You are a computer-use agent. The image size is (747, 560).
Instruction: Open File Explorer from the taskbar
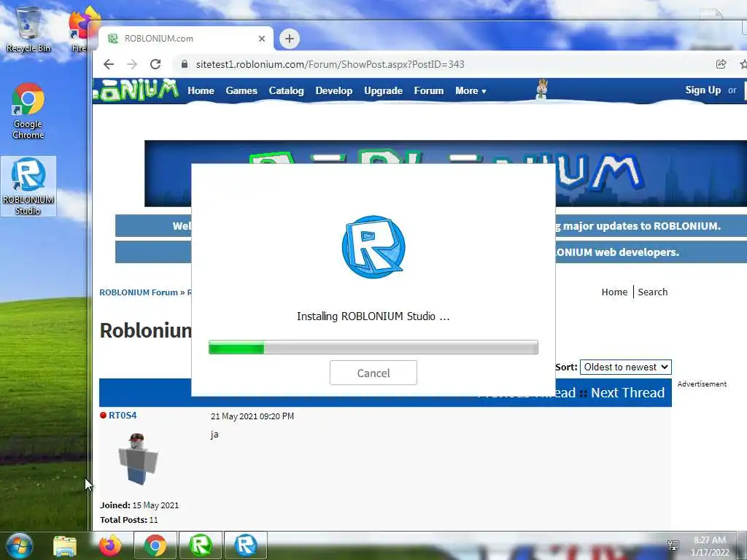tap(65, 545)
